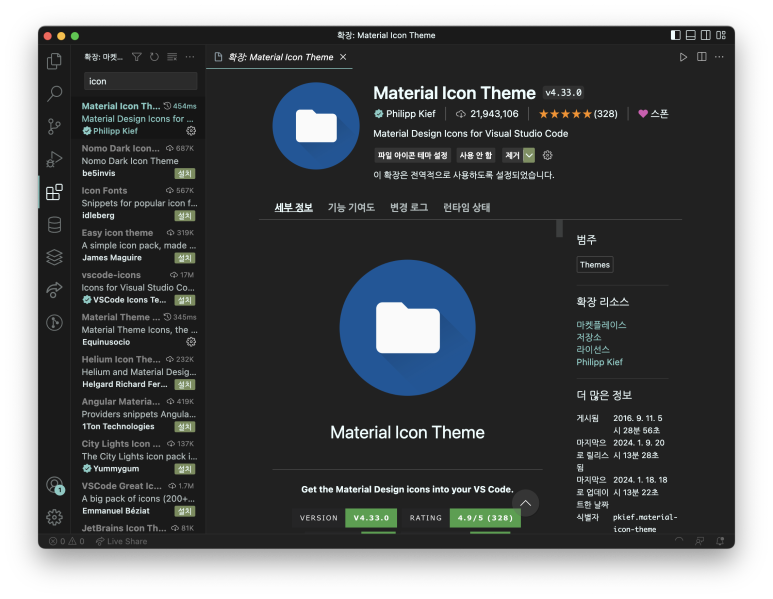Open Live Share view in activity bar
Viewport: 773px width, 599px height.
[54, 290]
